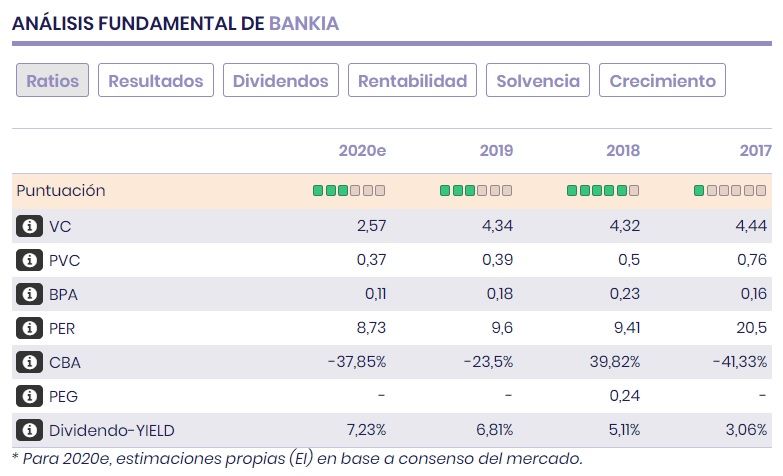Go to the Rentabilidad tab
783x476 pixels.
[x=412, y=81]
